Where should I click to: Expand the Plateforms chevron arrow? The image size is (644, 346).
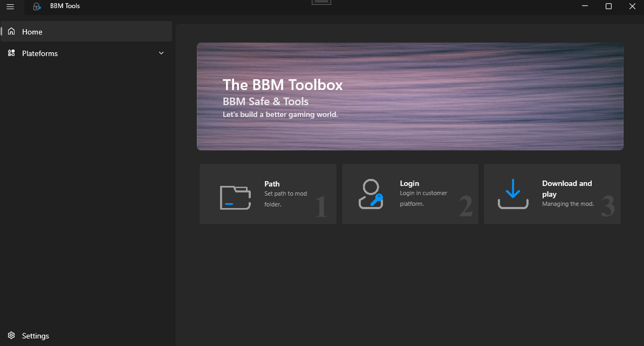(161, 53)
